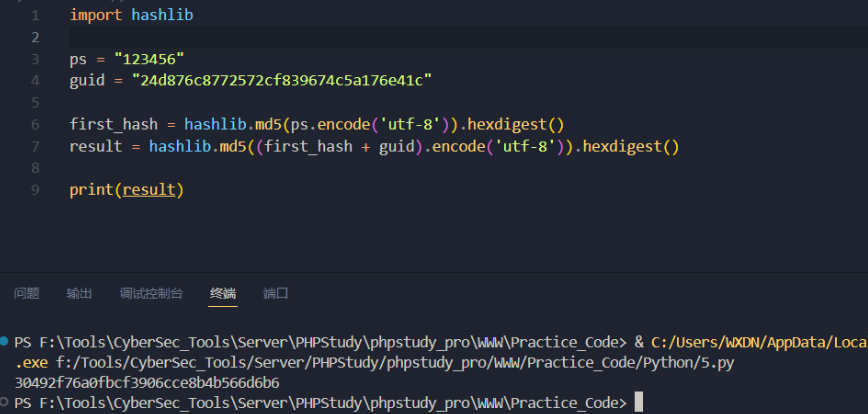
Task: Click line number 1 in the gutter
Action: click(36, 16)
